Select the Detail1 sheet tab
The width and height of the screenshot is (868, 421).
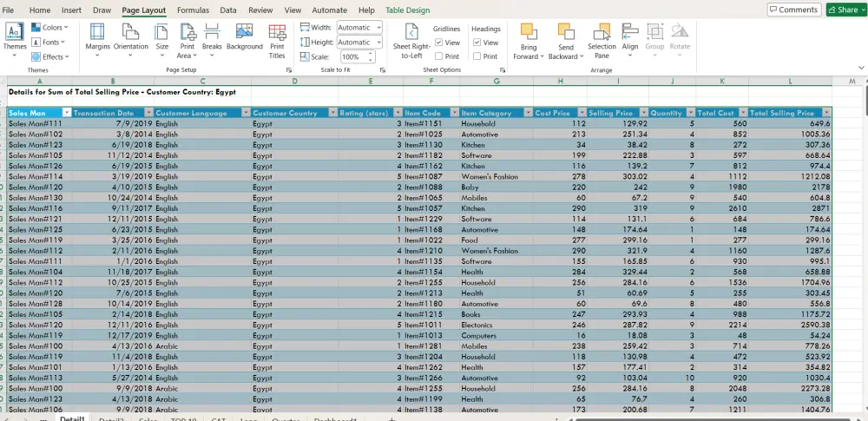[x=73, y=418]
